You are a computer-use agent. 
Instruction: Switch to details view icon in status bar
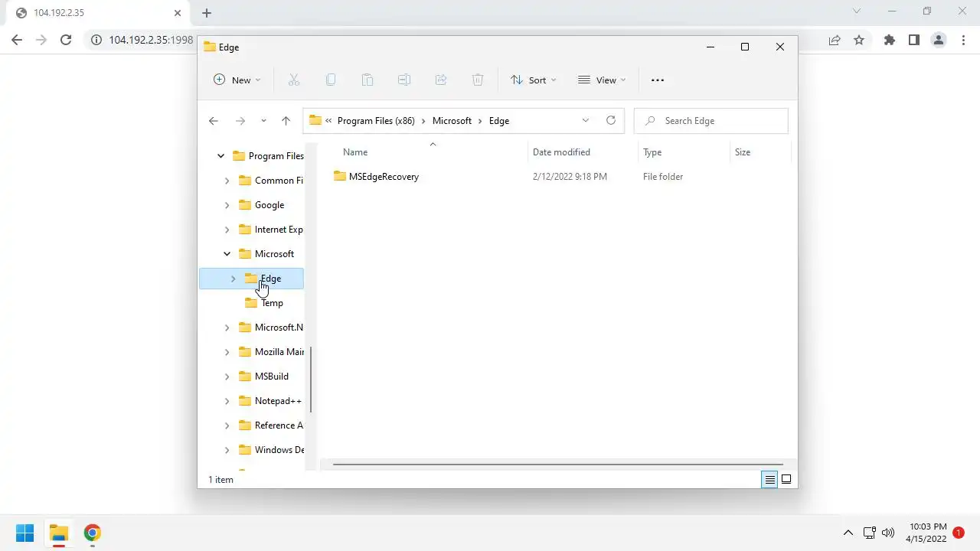[x=769, y=480]
